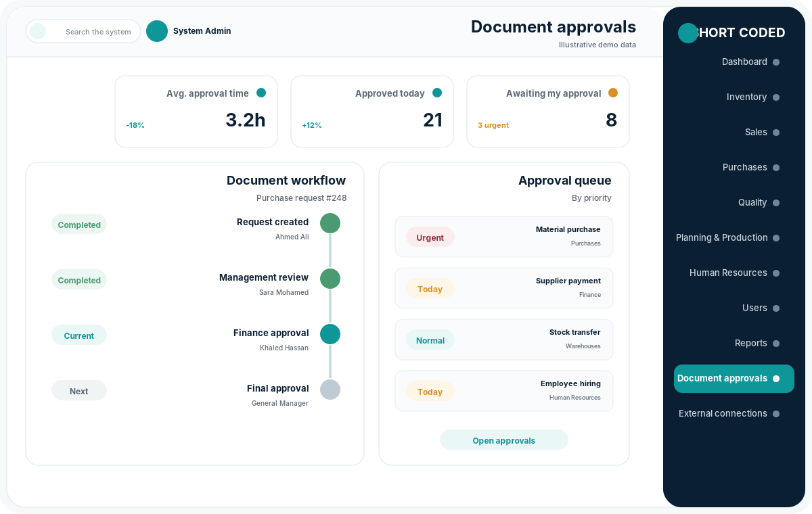
Task: Click the dot beside Inventory
Action: [776, 97]
